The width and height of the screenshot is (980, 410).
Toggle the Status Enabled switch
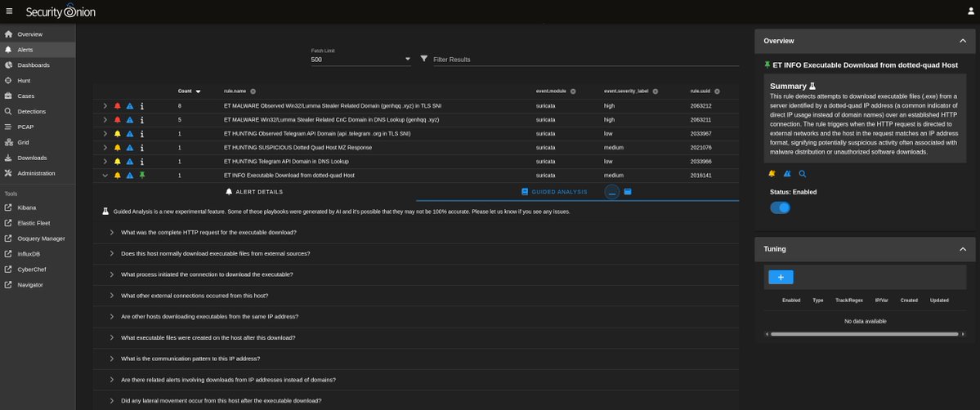[x=780, y=207]
